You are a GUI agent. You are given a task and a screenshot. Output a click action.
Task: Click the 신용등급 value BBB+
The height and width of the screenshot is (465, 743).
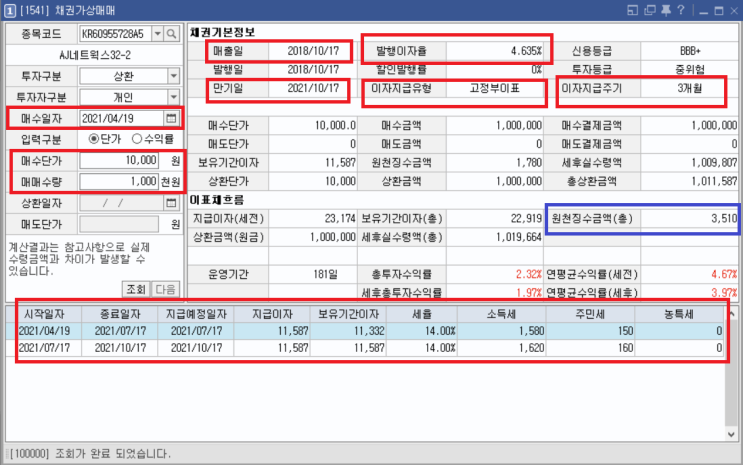click(690, 51)
